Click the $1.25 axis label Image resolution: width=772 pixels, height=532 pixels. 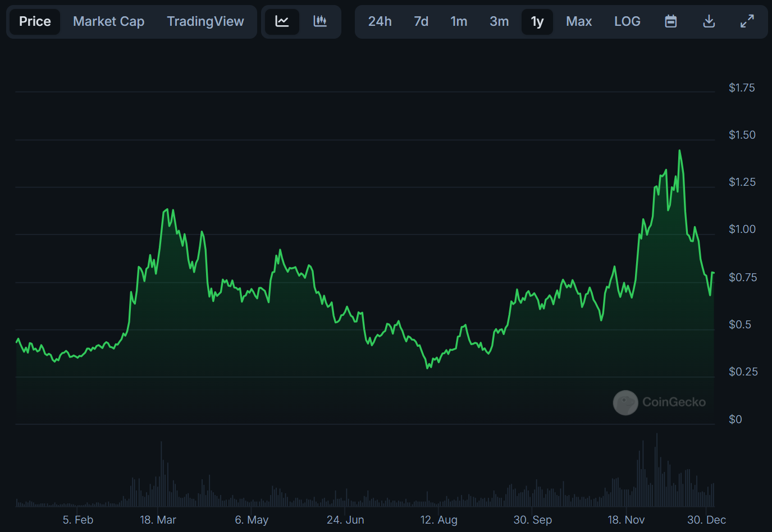(742, 182)
